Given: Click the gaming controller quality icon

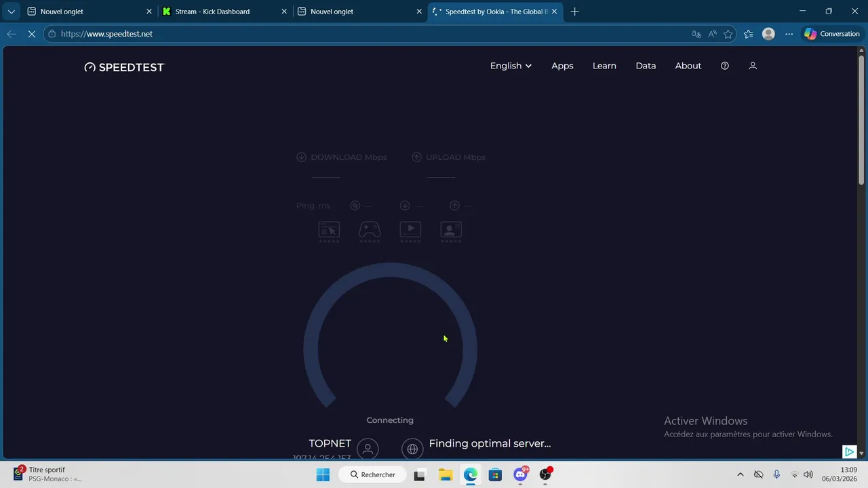Looking at the screenshot, I should pos(370,232).
